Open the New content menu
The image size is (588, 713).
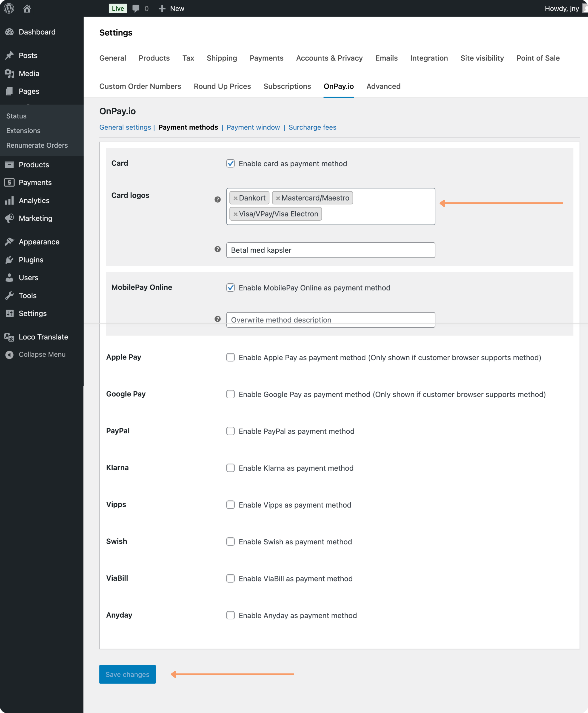click(171, 9)
